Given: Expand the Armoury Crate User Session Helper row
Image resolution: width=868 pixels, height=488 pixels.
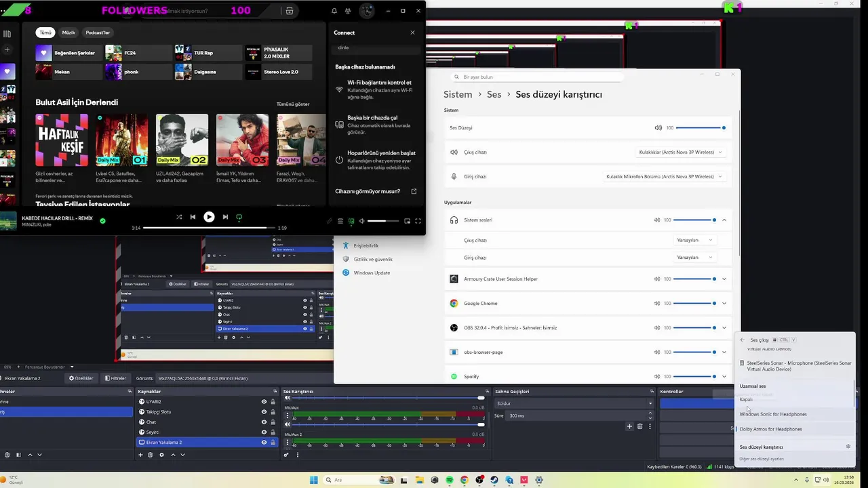Looking at the screenshot, I should pos(724,279).
